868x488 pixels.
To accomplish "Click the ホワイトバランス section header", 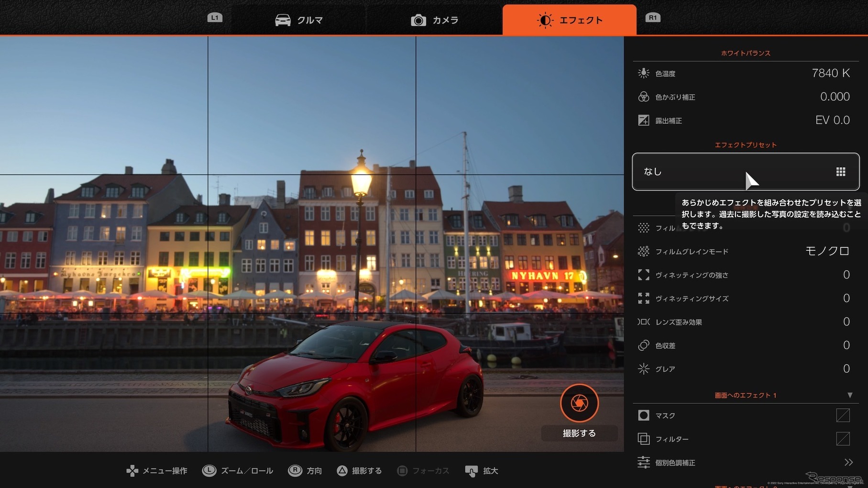I will coord(746,53).
